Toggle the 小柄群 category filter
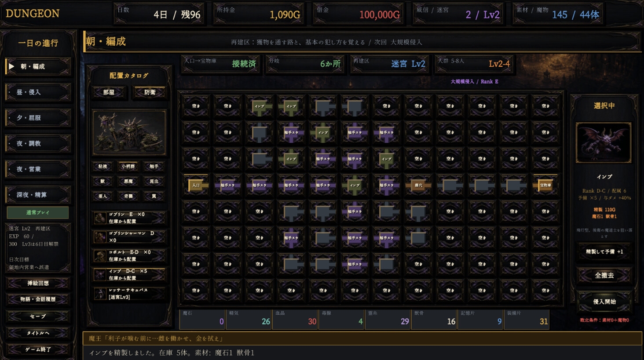Viewport: 644px width, 360px height. (x=128, y=166)
